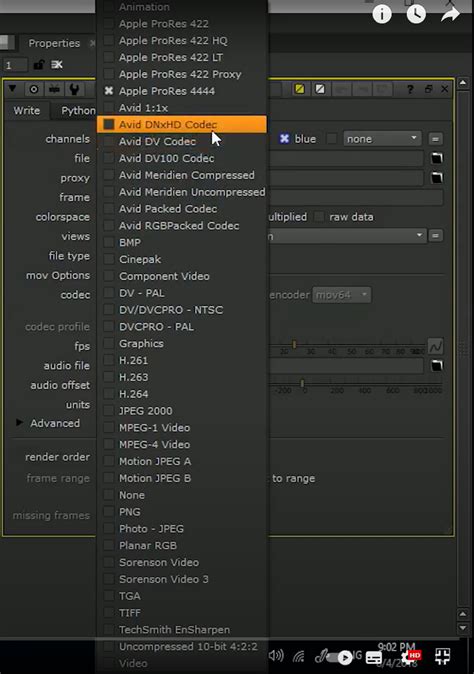This screenshot has height=674, width=474.
Task: Click the fps slider handle
Action: tap(294, 344)
